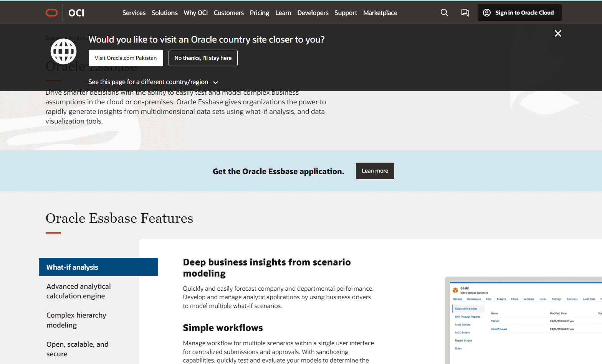The height and width of the screenshot is (364, 602).
Task: Open the Services menu
Action: point(134,13)
